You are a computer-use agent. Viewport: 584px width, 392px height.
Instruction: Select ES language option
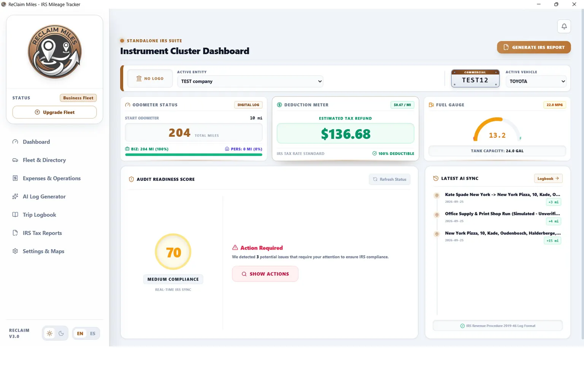coord(93,334)
